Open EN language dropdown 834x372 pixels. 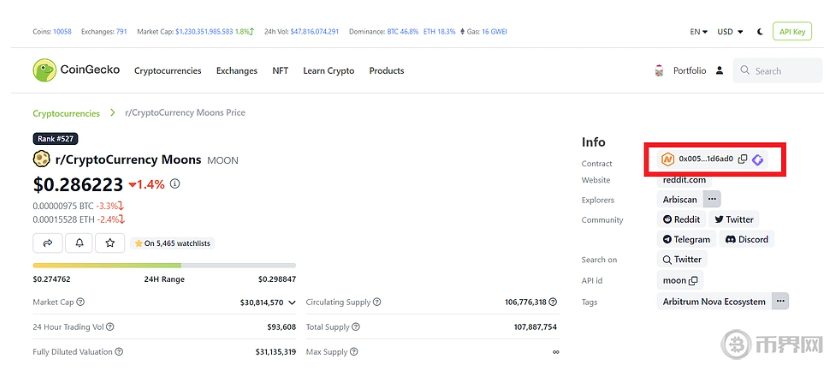pos(698,32)
